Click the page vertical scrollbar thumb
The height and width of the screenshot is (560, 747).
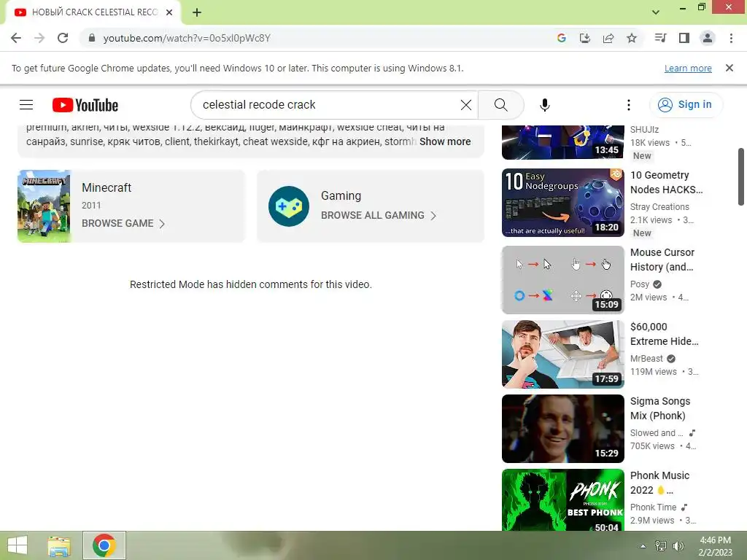coord(741,176)
